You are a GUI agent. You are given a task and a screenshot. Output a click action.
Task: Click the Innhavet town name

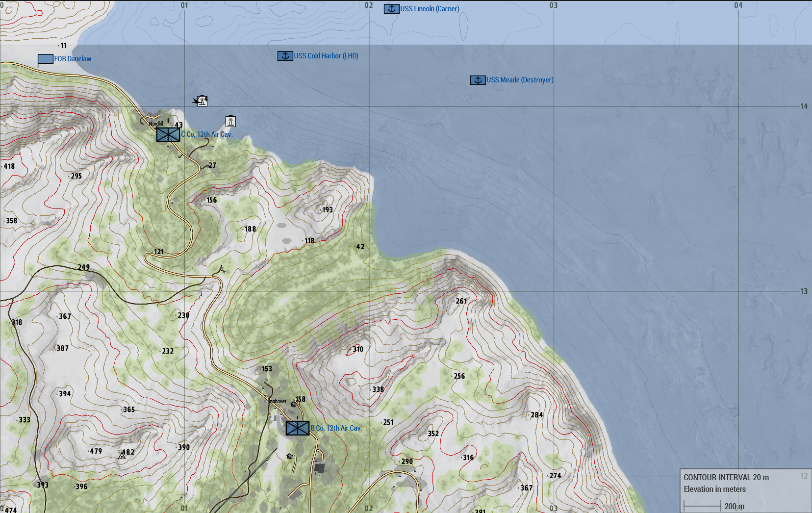point(278,401)
